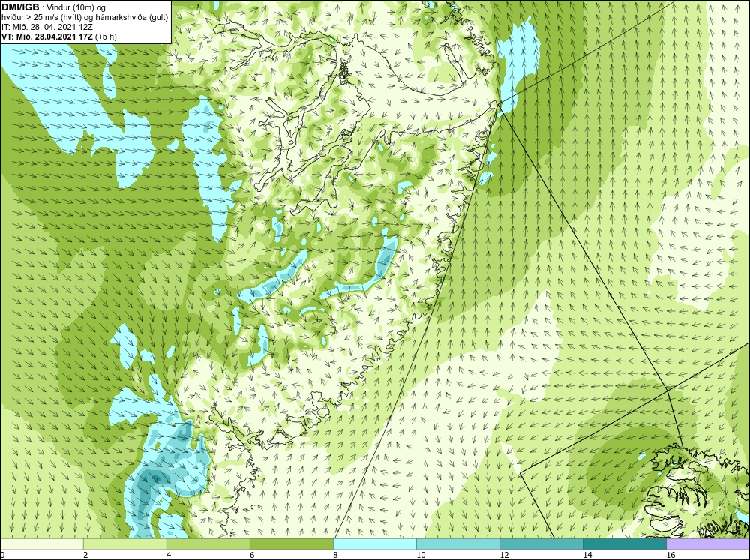750x560 pixels.
Task: Click the legend scale label '6'
Action: [x=252, y=555]
